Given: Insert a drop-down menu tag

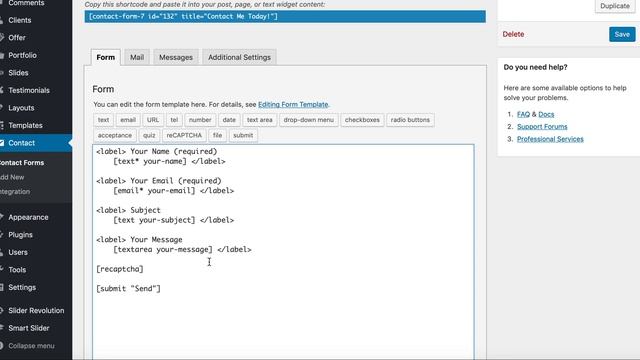Looking at the screenshot, I should pyautogui.click(x=309, y=120).
